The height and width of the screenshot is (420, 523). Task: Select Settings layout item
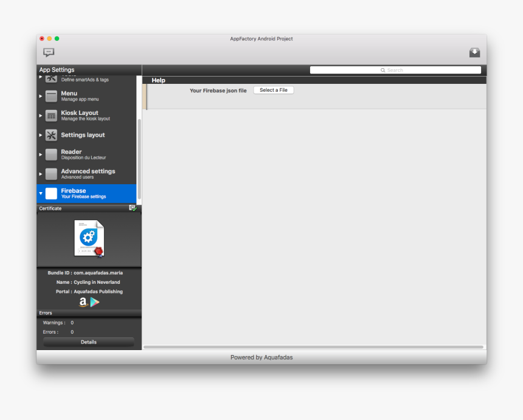click(87, 135)
